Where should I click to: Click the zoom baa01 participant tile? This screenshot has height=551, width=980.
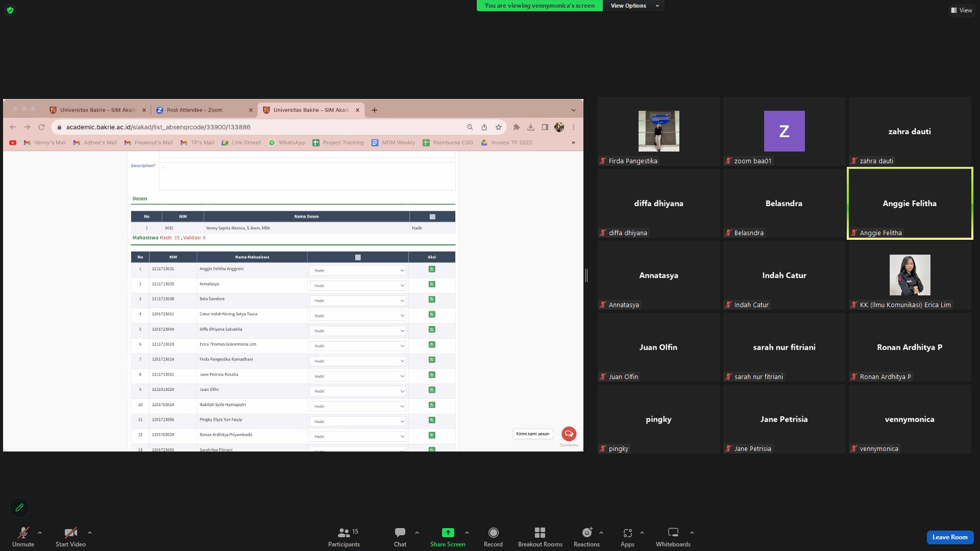click(x=784, y=131)
